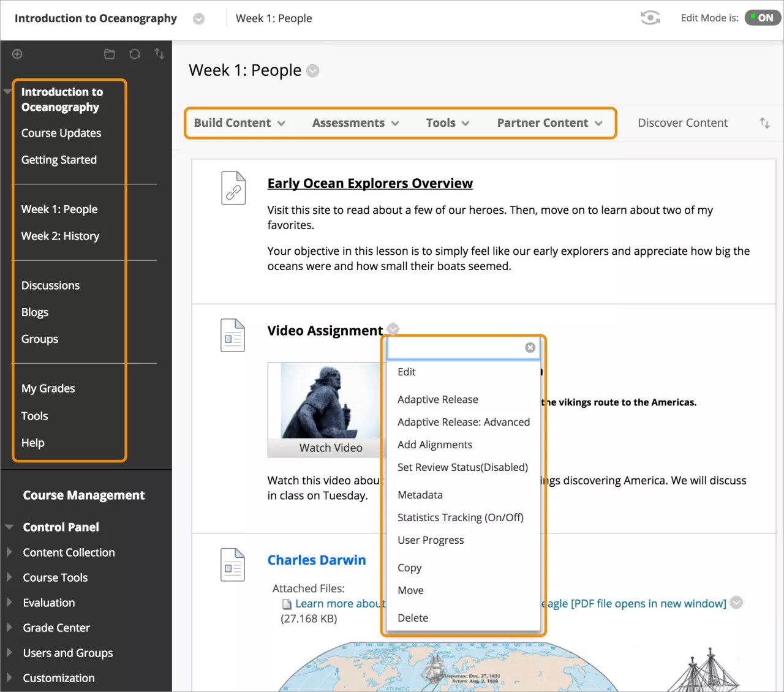Select Delete in the context menu

pyautogui.click(x=413, y=618)
